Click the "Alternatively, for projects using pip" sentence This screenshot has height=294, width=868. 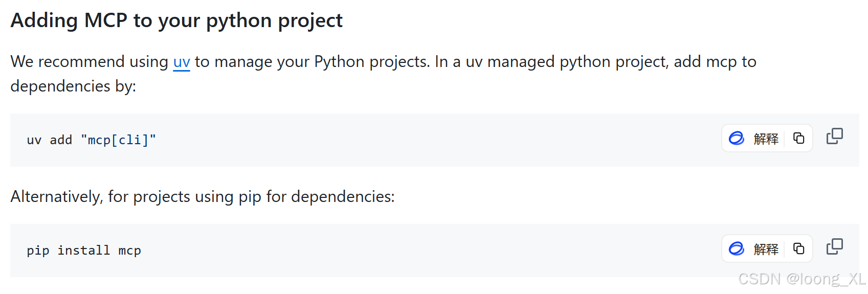pyautogui.click(x=203, y=197)
